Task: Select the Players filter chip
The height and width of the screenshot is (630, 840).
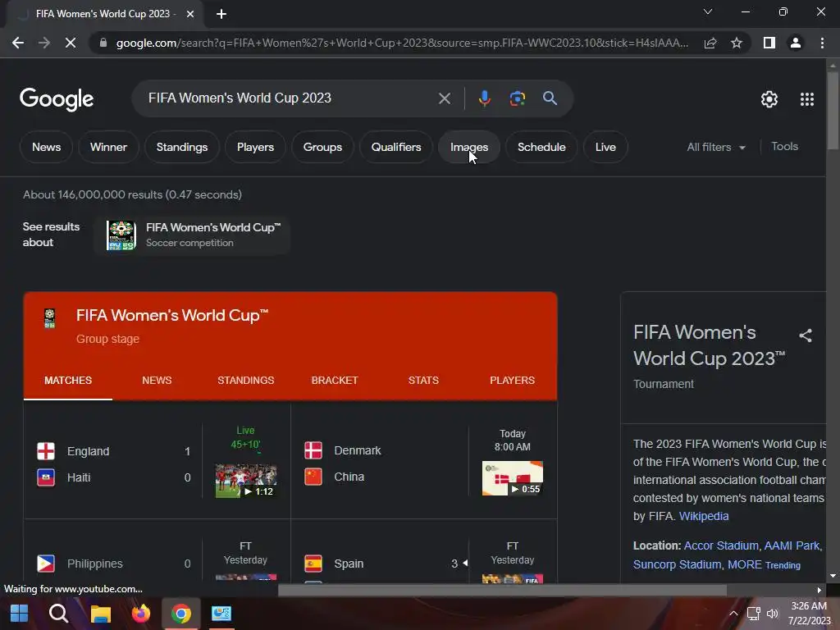Action: click(x=255, y=147)
